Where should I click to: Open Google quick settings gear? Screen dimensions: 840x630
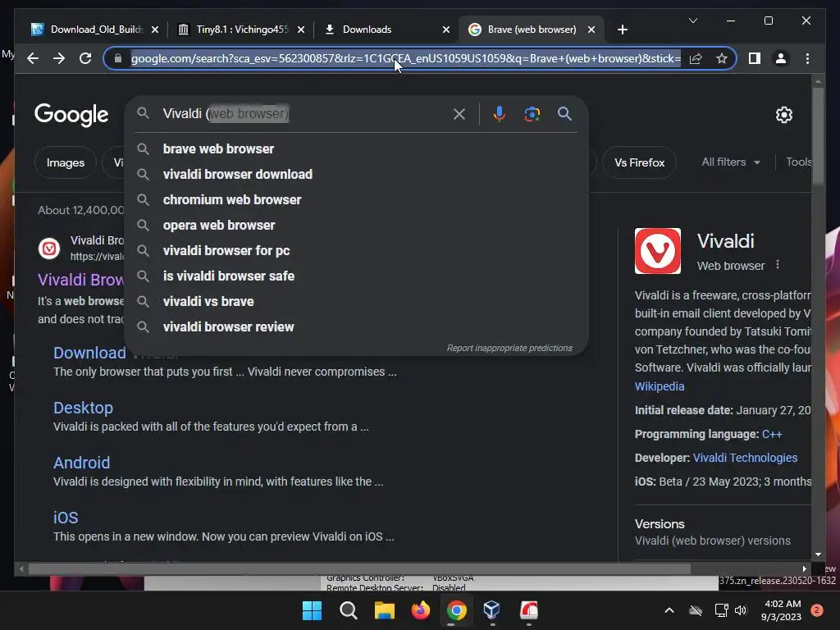point(783,115)
